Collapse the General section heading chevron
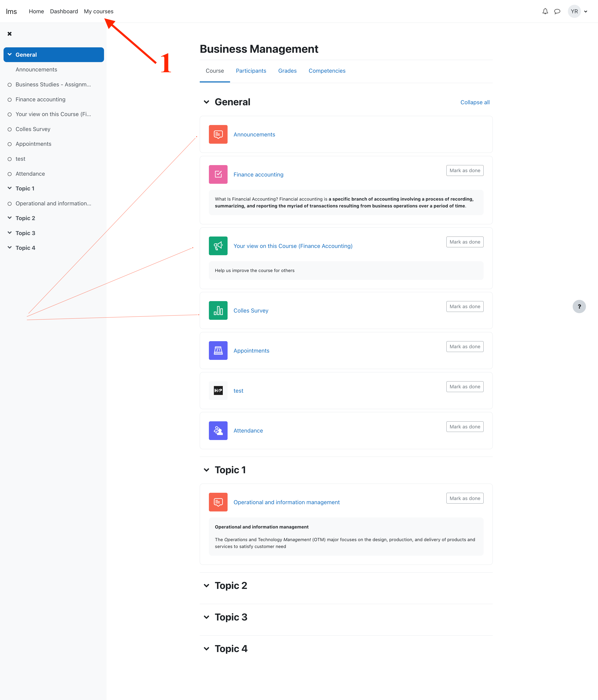The image size is (598, 700). tap(206, 102)
